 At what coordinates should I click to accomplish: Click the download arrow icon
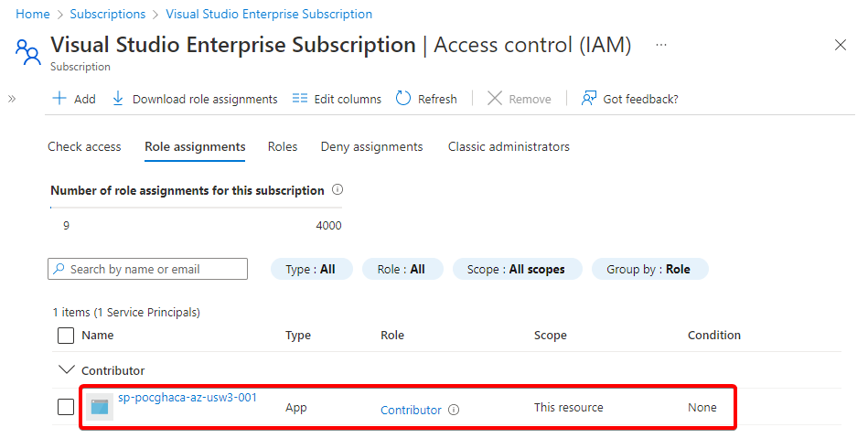(117, 99)
